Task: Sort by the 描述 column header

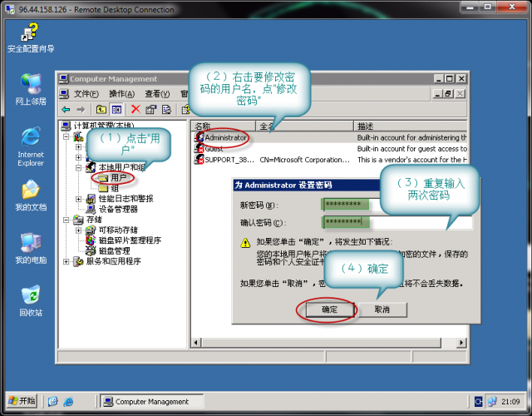Action: 410,126
